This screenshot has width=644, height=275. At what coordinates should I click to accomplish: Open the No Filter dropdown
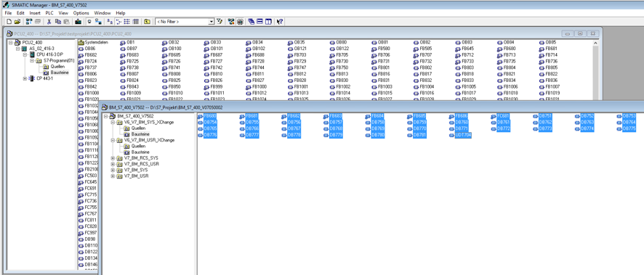click(x=212, y=21)
